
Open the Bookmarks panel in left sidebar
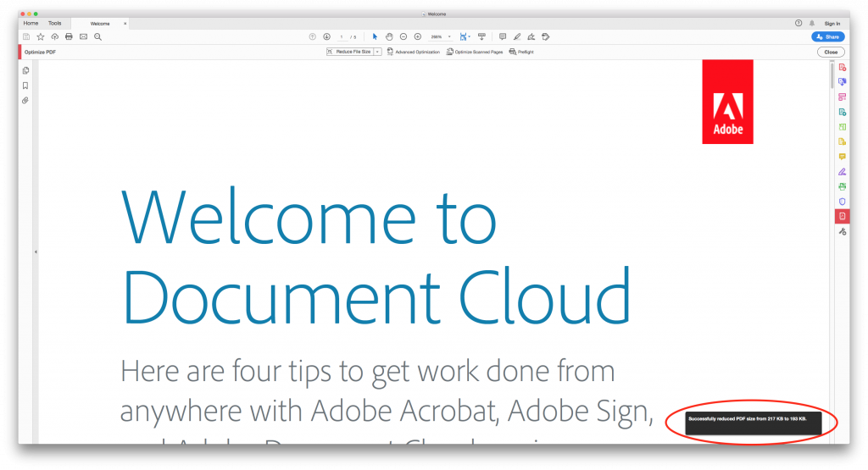(25, 86)
